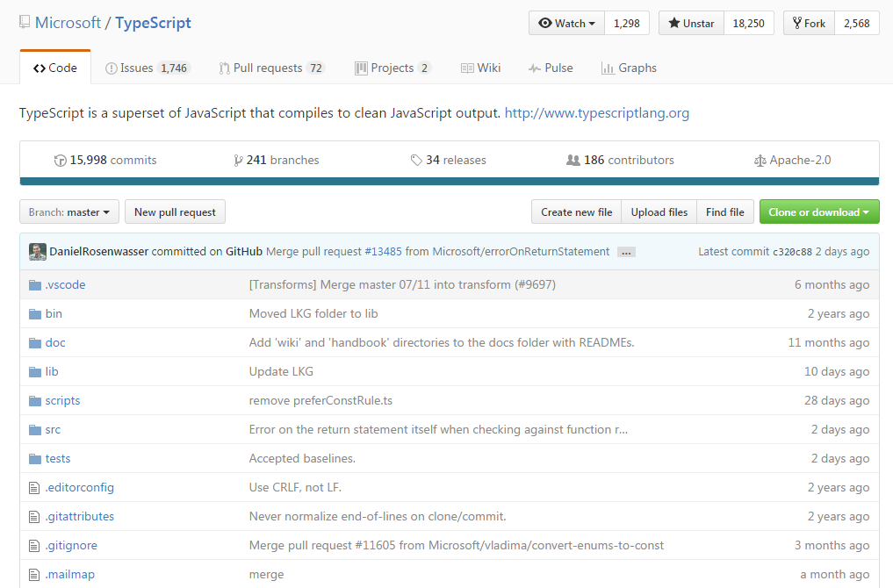Click the file icon beside .gitignore
This screenshot has height=588, width=893.
tap(35, 546)
